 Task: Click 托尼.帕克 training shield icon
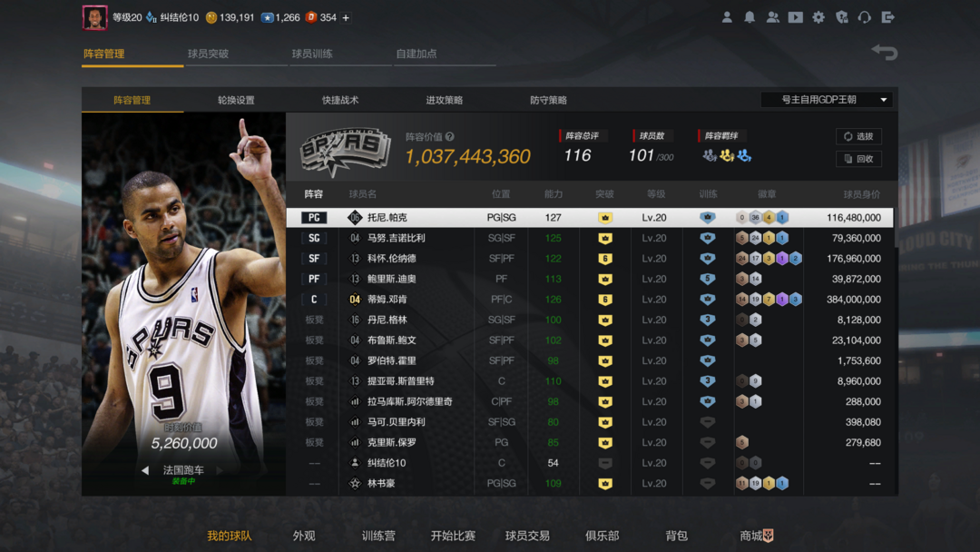click(707, 218)
